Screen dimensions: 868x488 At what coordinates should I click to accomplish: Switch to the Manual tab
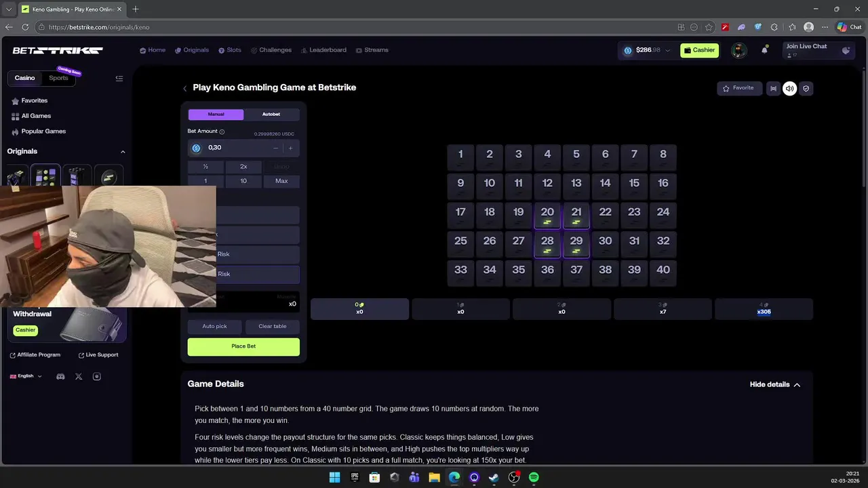(x=216, y=115)
